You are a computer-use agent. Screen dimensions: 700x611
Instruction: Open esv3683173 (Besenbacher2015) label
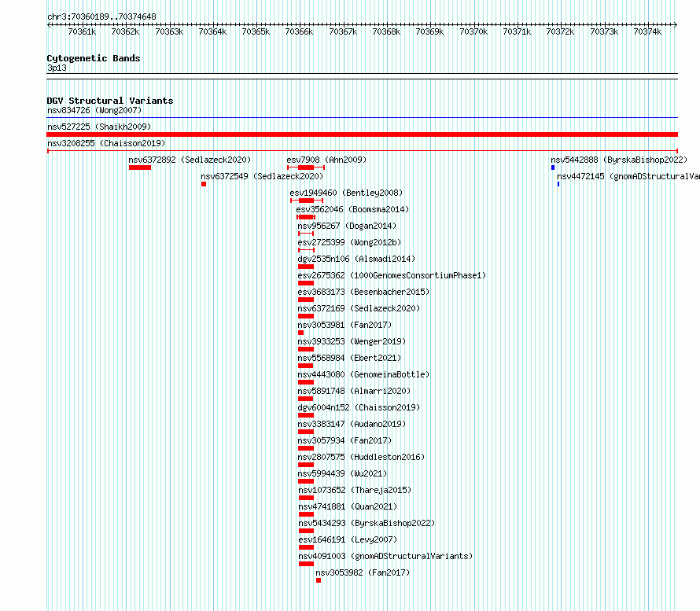[x=363, y=292]
